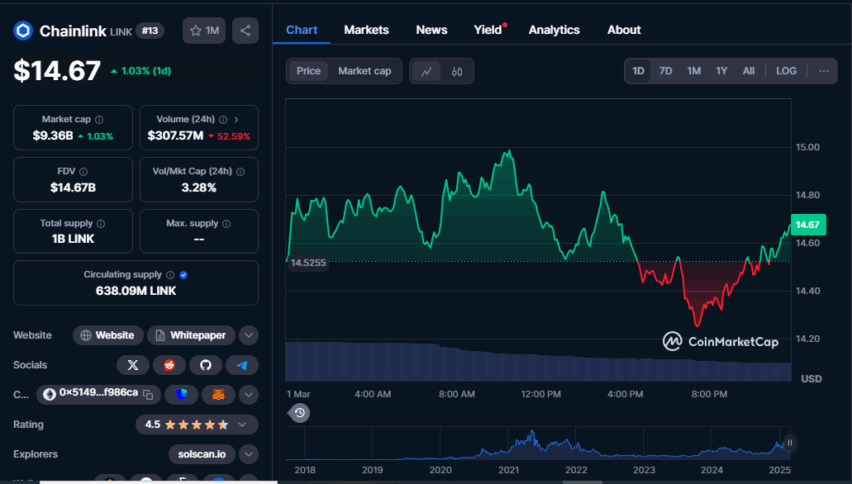Show info tooltip for Market cap
This screenshot has width=852, height=484.
click(99, 120)
